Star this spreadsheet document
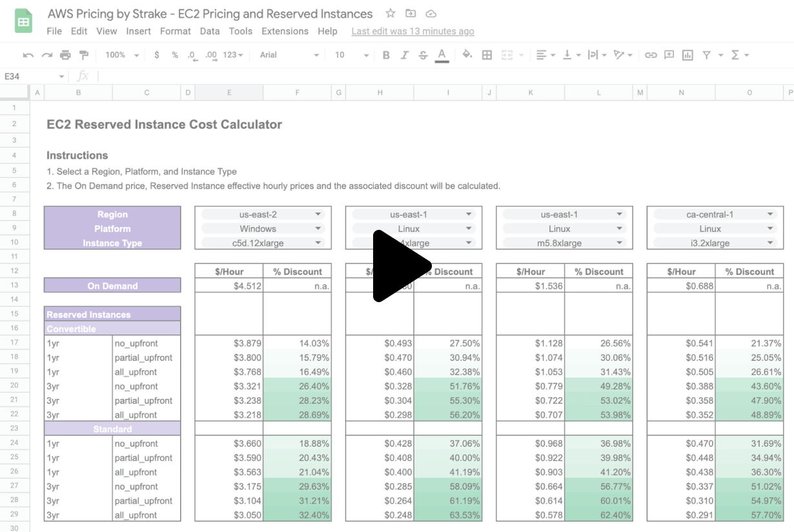794x532 pixels. [391, 14]
